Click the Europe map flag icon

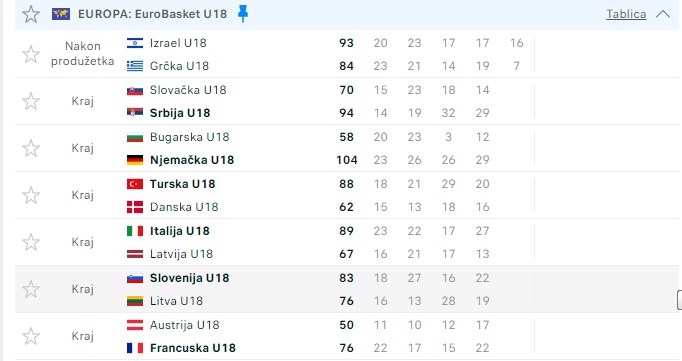61,14
